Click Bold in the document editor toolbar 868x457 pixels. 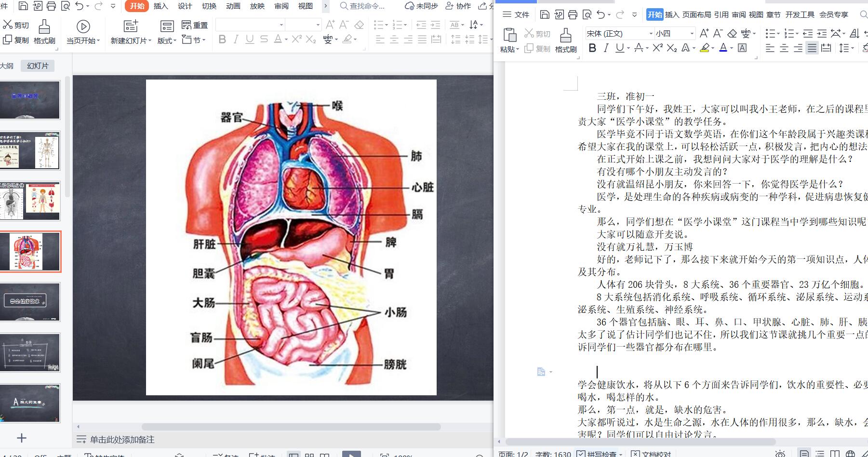click(x=592, y=48)
